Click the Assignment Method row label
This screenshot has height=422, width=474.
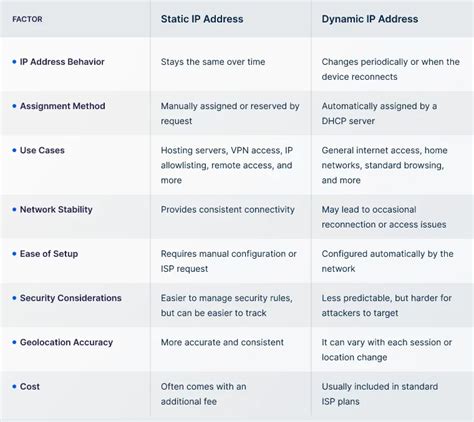(63, 106)
